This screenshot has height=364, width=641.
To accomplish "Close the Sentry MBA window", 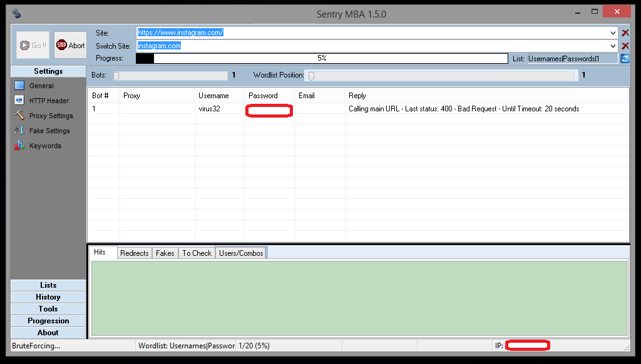I will point(617,11).
